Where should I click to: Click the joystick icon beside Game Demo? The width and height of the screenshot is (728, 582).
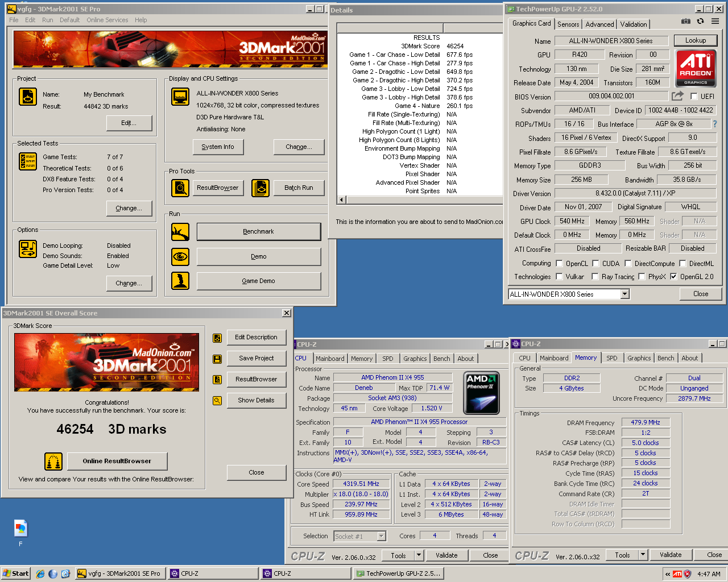click(180, 281)
